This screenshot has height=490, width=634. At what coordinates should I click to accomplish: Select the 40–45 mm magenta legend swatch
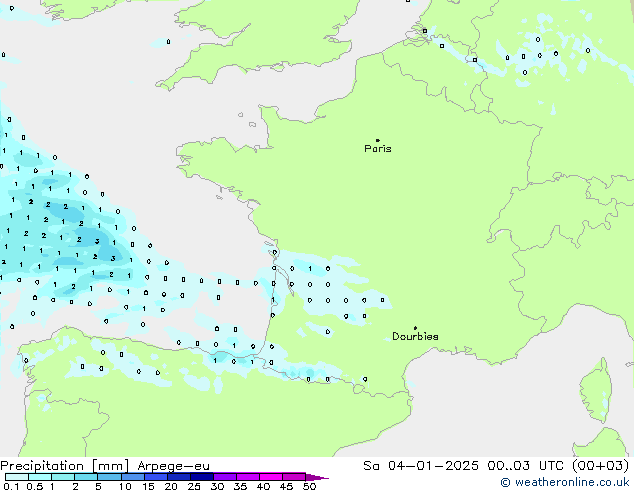click(271, 477)
